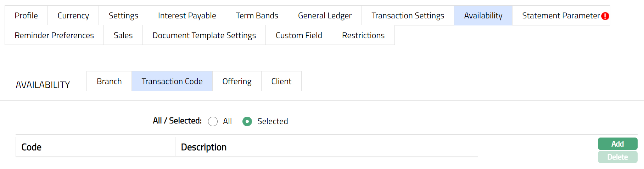
Task: Click the red alert icon on Statement Parameter
Action: 605,16
